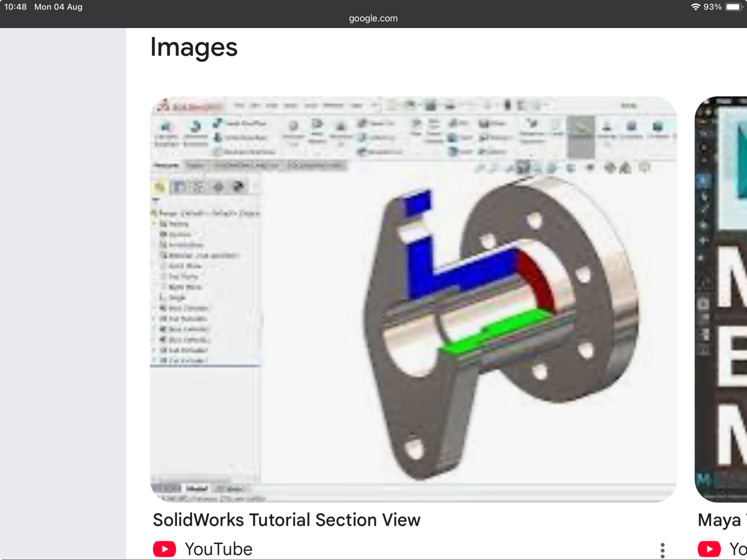The width and height of the screenshot is (747, 560).
Task: Open the Maya result title link
Action: coord(722,520)
